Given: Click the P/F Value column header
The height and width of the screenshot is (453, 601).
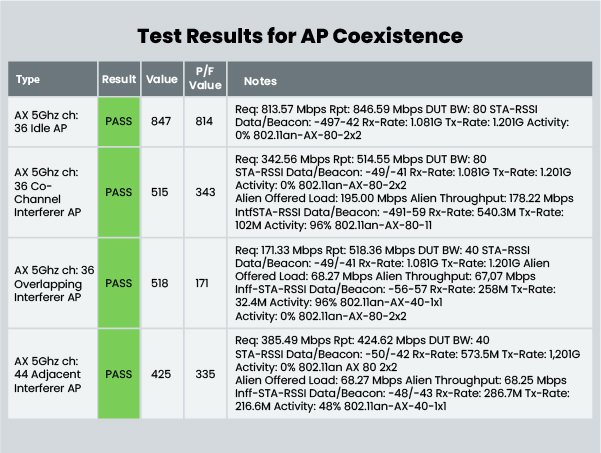Looking at the screenshot, I should 205,80.
